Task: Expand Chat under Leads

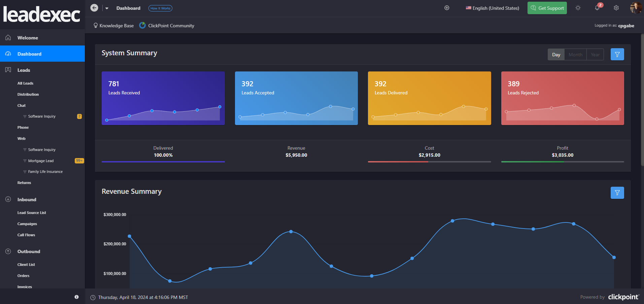Action: 22,105
